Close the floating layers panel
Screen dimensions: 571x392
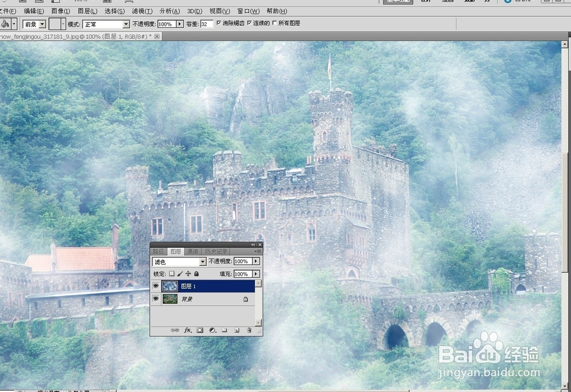click(x=260, y=245)
